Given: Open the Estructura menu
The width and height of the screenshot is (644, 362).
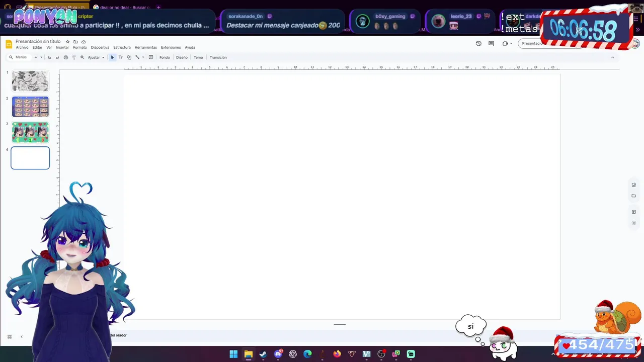Looking at the screenshot, I should coord(122,47).
